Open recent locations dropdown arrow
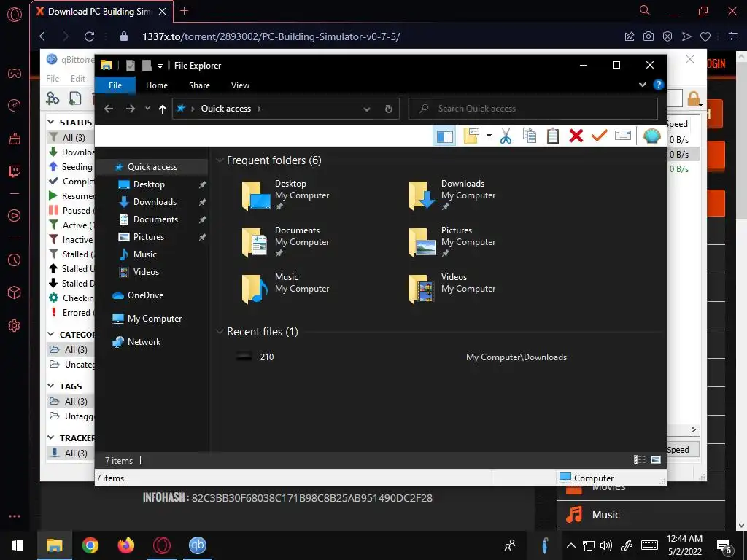Image resolution: width=747 pixels, height=560 pixels. (147, 109)
